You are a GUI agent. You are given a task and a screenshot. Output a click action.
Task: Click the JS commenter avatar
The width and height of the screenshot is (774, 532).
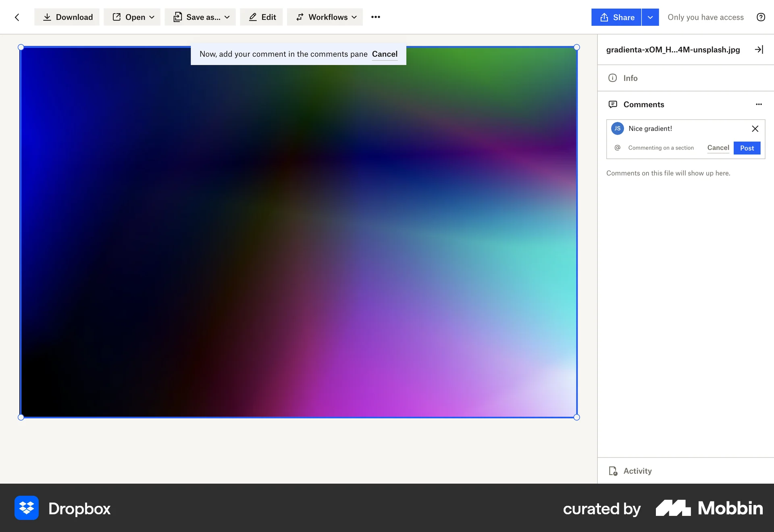617,128
